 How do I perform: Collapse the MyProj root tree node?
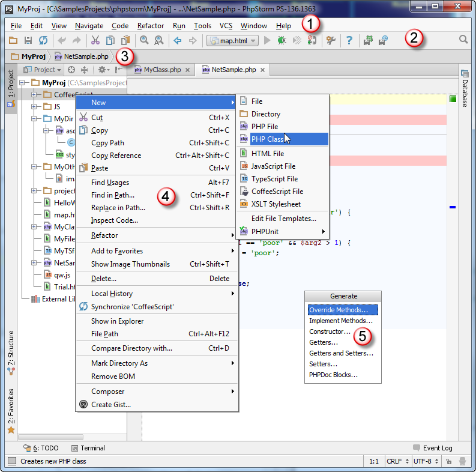(x=22, y=82)
